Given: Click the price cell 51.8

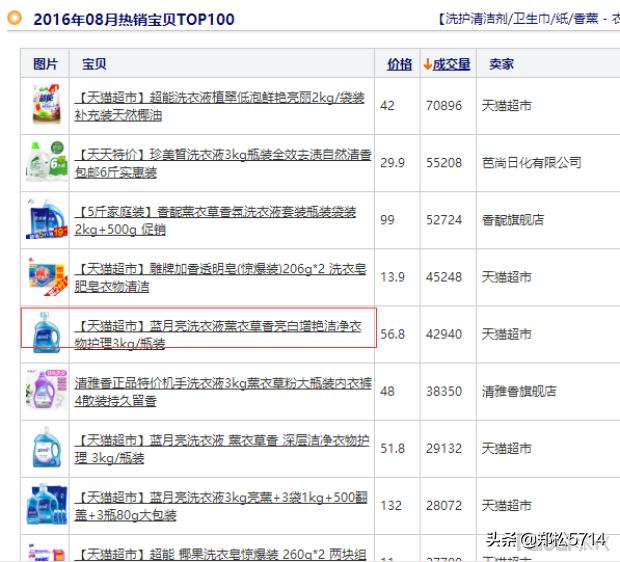Looking at the screenshot, I should click(x=392, y=448).
